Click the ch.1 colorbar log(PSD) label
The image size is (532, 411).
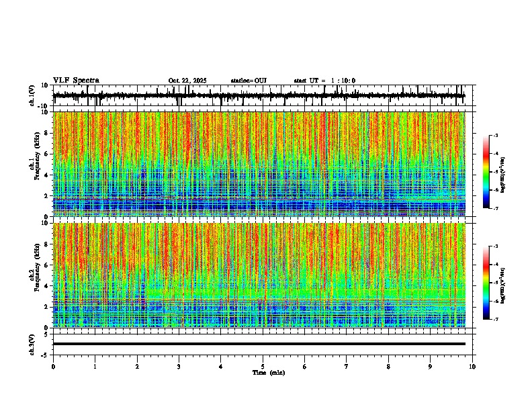[x=502, y=175]
